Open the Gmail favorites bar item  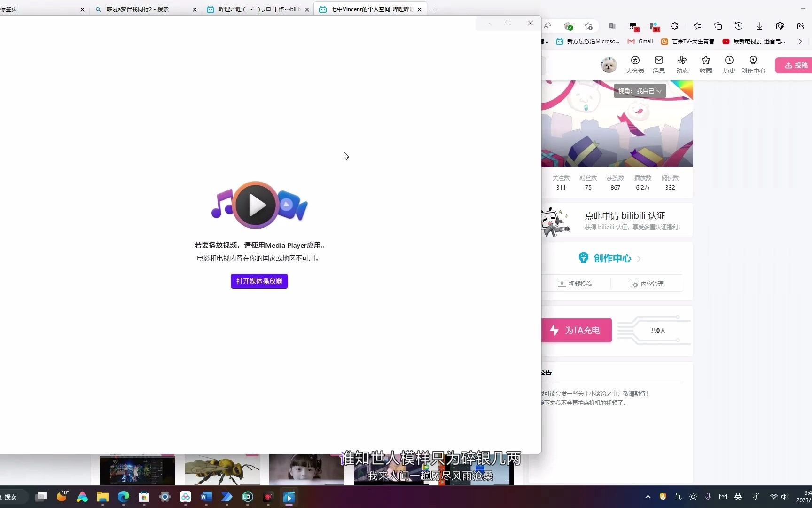640,41
